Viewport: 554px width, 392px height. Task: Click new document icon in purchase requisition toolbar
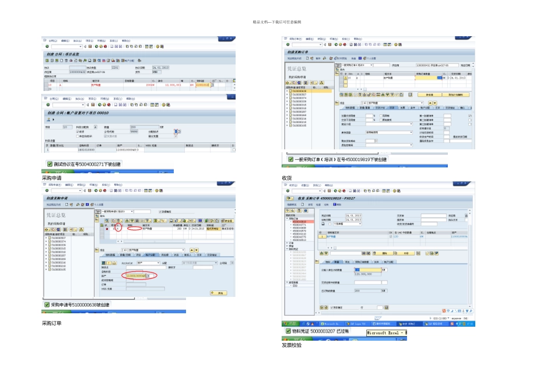point(66,204)
